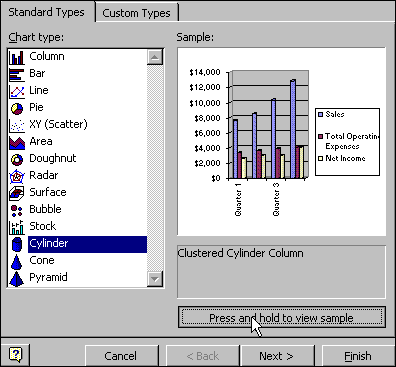Click the Quarter 3 axis label

[x=276, y=199]
